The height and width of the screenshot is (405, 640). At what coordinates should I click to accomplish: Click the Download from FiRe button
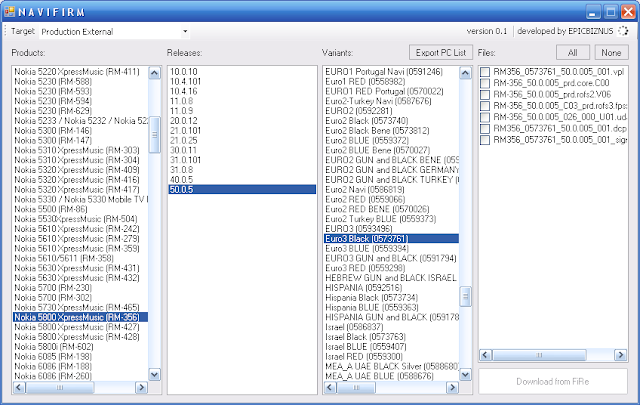point(553,381)
